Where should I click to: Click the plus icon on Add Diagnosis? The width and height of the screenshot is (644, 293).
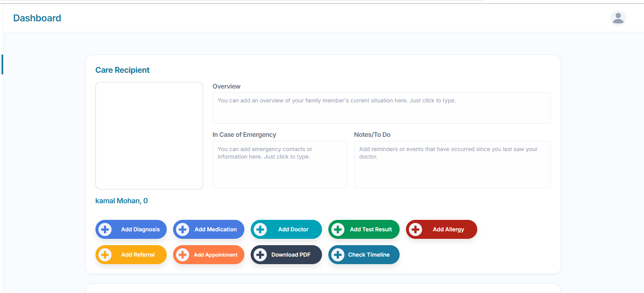(105, 229)
